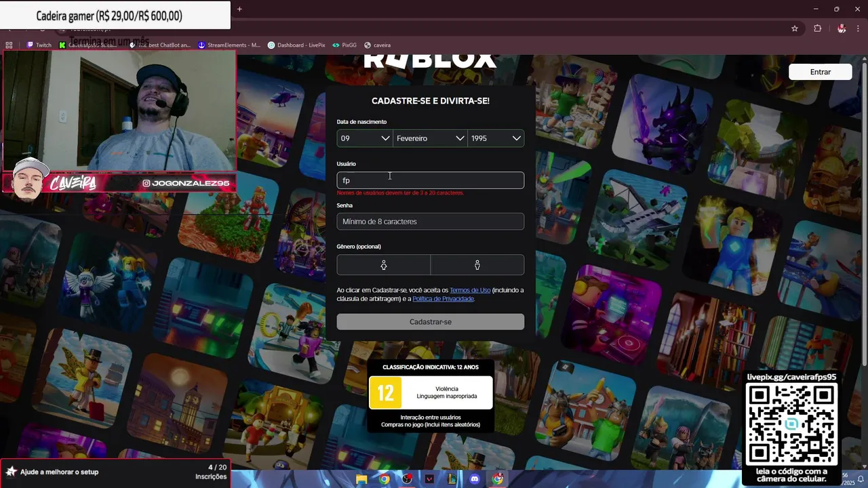Select the female gender icon

coord(384,265)
